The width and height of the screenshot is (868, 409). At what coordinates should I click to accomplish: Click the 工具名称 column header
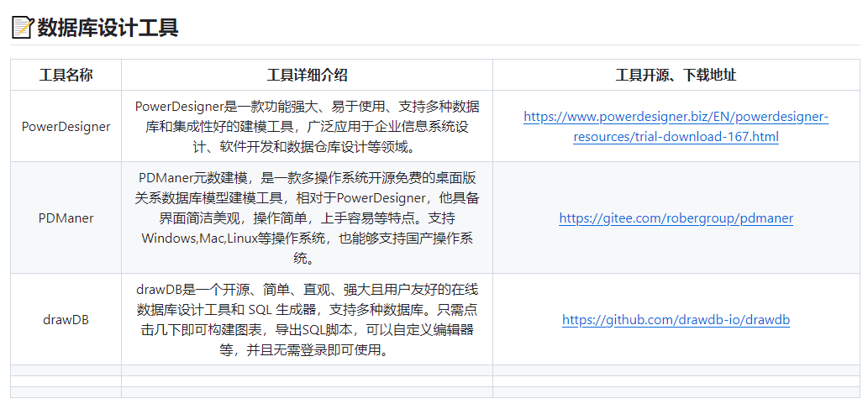[x=66, y=76]
